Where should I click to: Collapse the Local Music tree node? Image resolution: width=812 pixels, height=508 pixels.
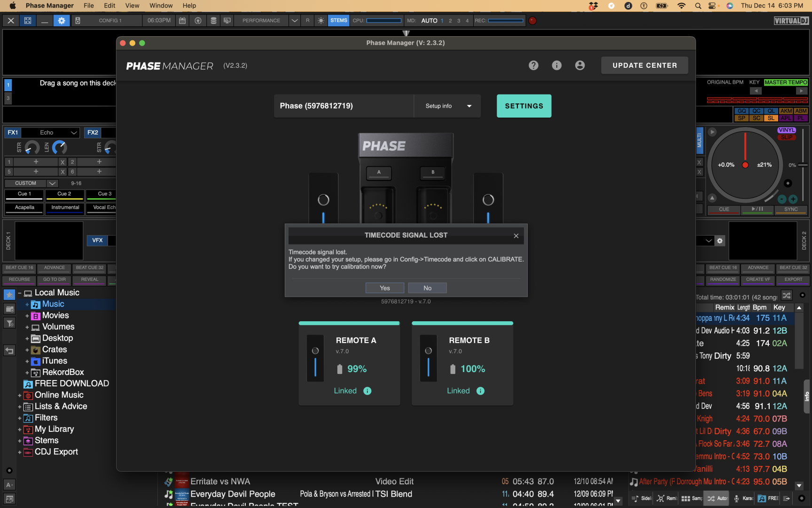tap(20, 293)
